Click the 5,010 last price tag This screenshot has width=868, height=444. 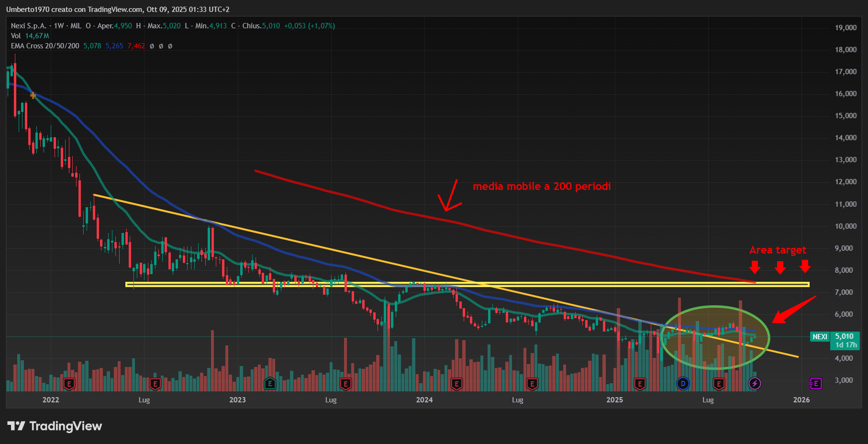[845, 336]
